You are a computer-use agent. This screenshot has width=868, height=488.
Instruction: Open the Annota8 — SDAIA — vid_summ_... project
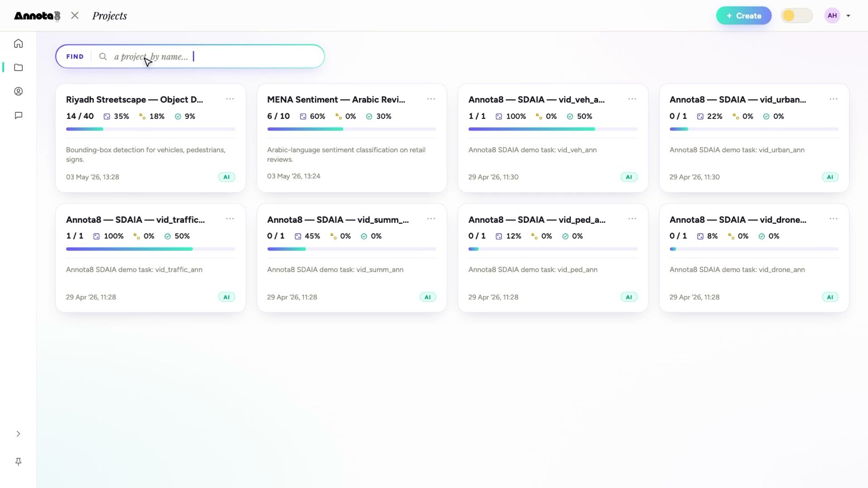338,220
